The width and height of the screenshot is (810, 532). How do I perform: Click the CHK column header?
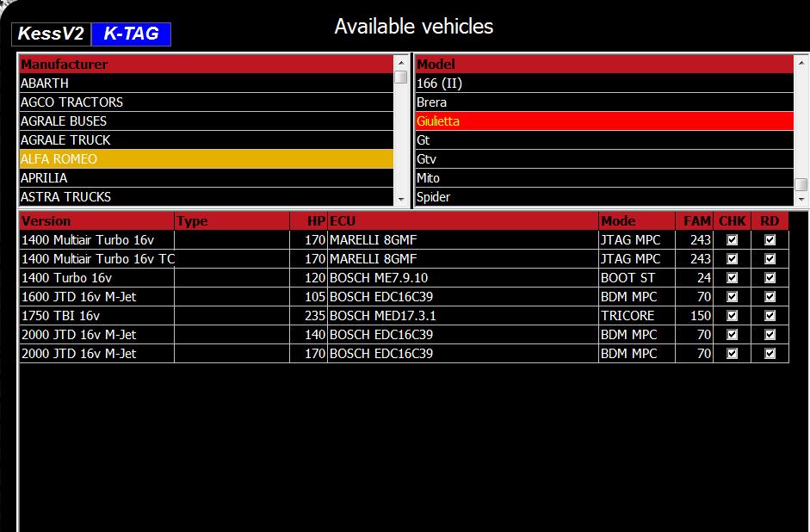pyautogui.click(x=732, y=221)
